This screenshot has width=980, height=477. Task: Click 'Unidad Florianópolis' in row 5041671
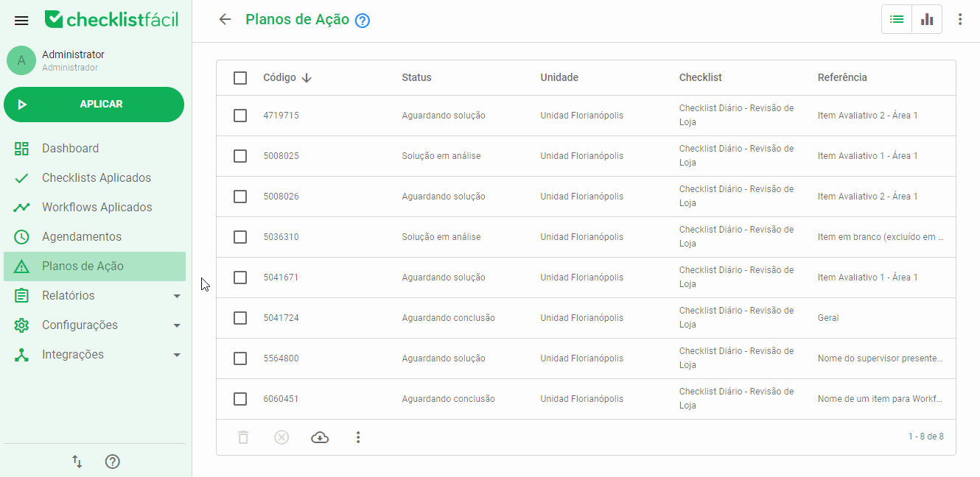581,278
